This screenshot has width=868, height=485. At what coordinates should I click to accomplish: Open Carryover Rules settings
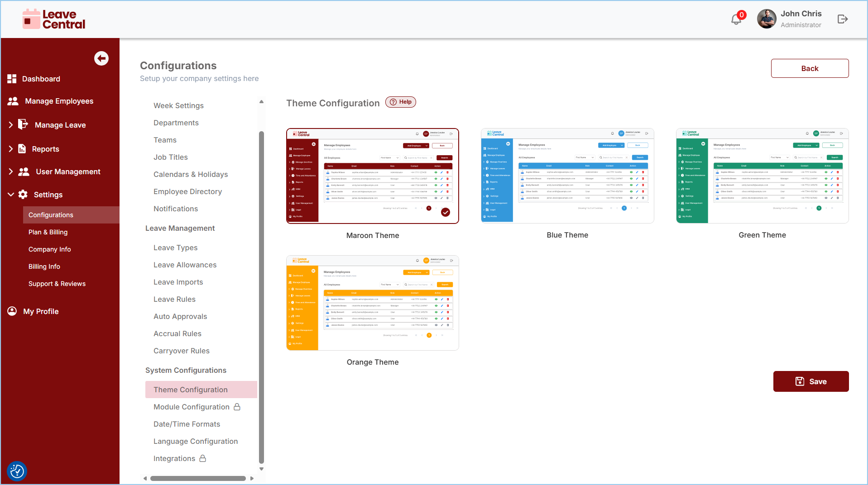(182, 351)
